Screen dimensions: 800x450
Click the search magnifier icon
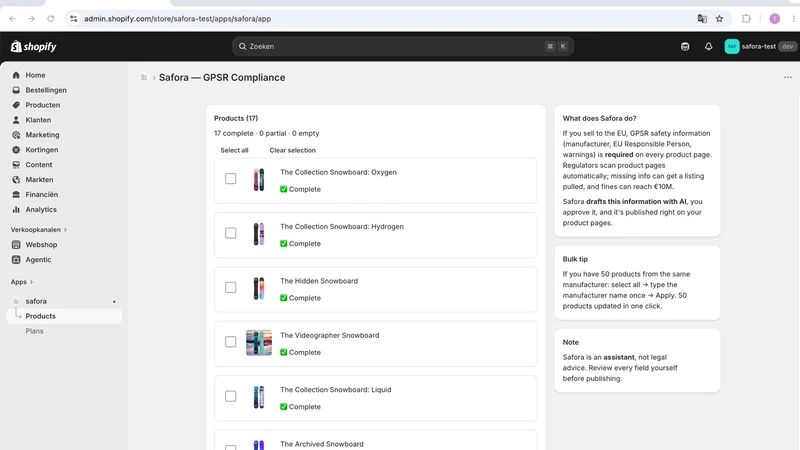242,46
